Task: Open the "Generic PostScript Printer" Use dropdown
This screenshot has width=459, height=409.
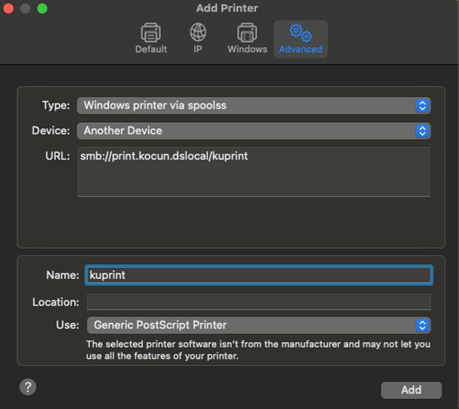Action: [259, 325]
